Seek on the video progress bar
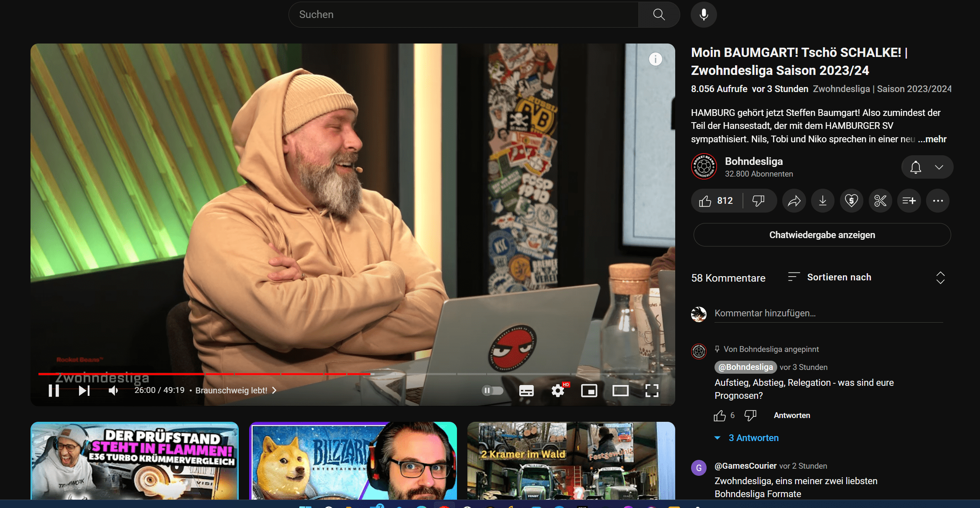Viewport: 980px width, 508px height. pyautogui.click(x=352, y=374)
